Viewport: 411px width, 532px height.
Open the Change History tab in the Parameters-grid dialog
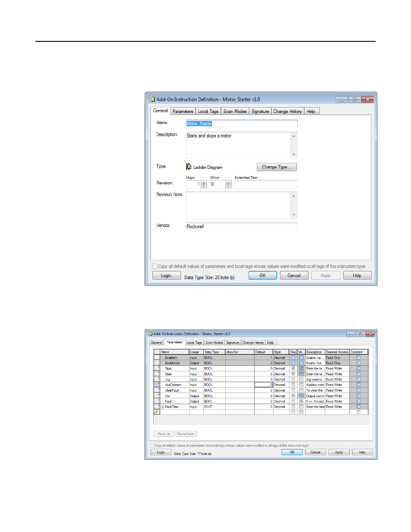pos(253,342)
